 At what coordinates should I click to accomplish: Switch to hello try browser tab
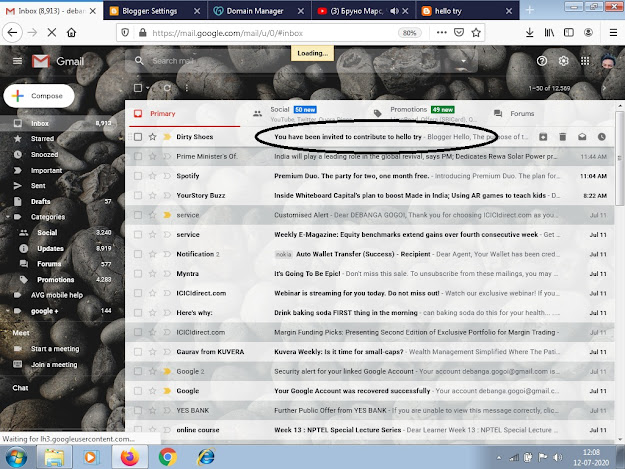coord(467,11)
